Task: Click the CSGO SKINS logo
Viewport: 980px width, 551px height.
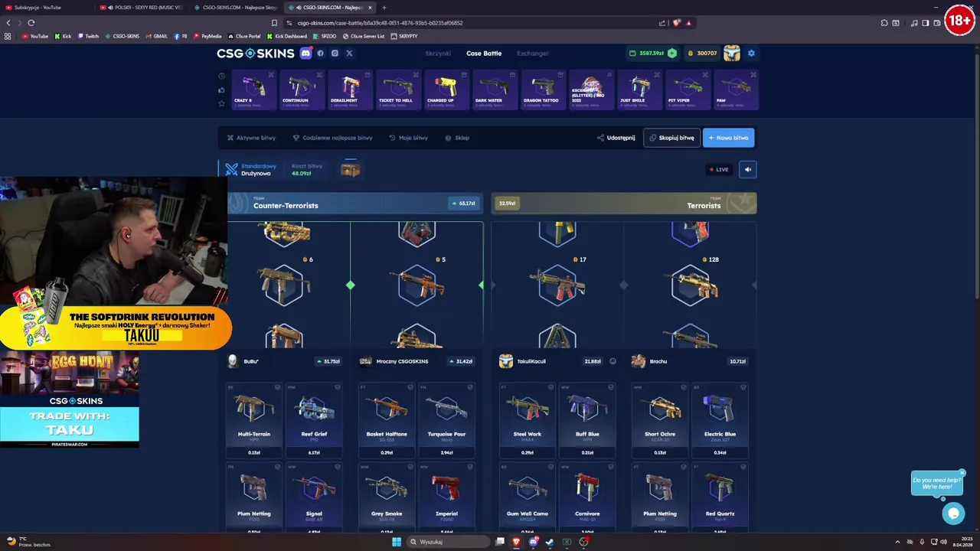Action: (x=256, y=54)
